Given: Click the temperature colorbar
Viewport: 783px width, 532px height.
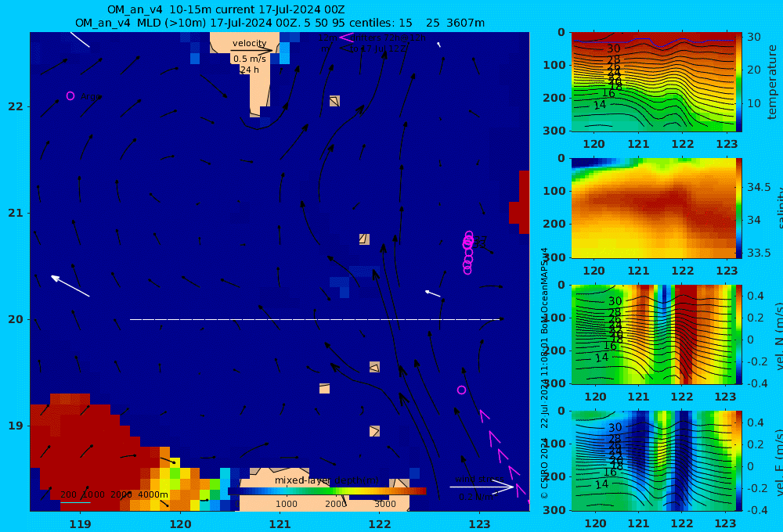Looking at the screenshot, I should click(738, 82).
